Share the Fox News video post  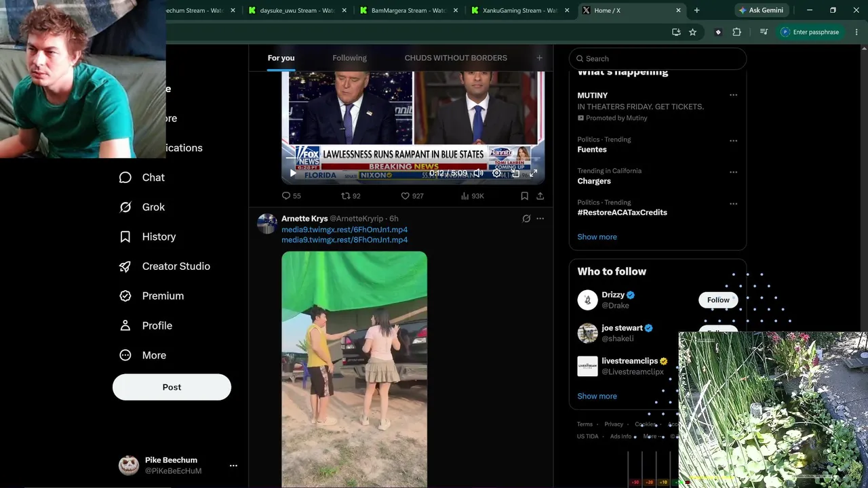click(x=540, y=196)
